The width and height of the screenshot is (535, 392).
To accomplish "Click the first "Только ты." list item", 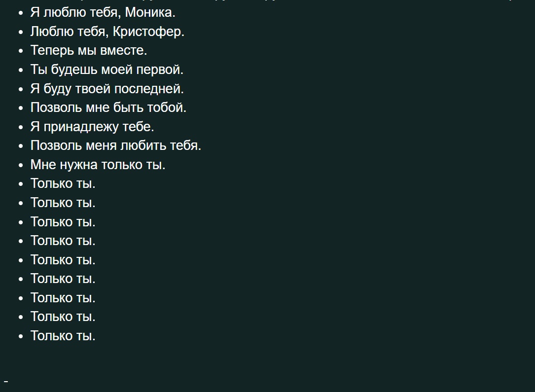I will (x=63, y=183).
